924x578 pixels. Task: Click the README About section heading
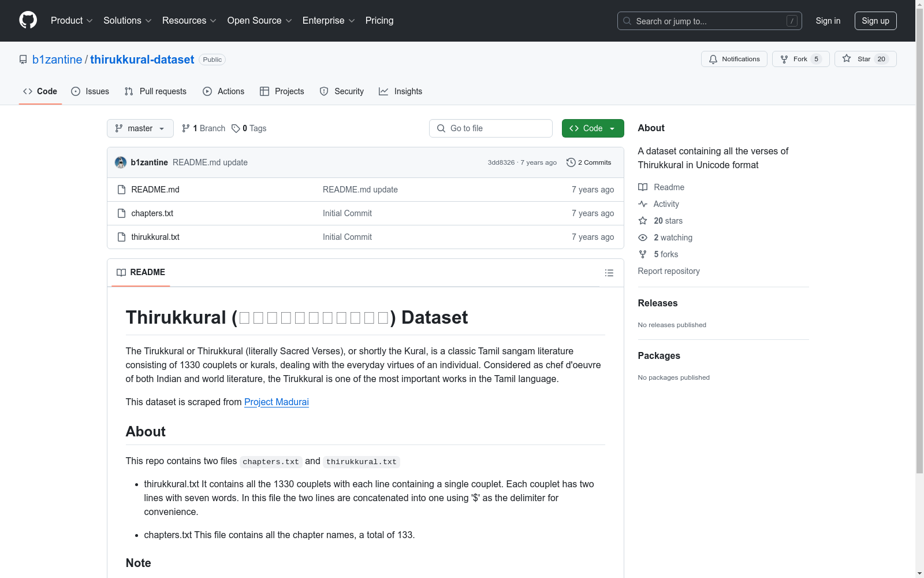click(x=146, y=432)
